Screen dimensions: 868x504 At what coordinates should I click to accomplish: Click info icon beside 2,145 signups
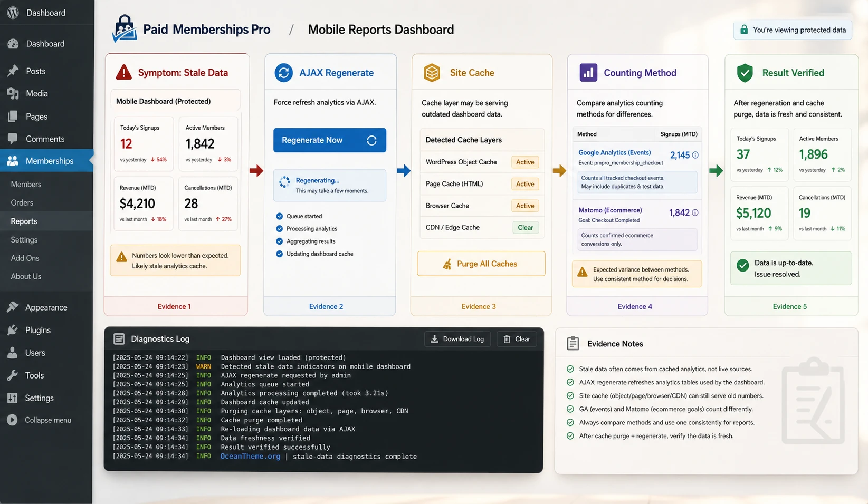coord(695,155)
